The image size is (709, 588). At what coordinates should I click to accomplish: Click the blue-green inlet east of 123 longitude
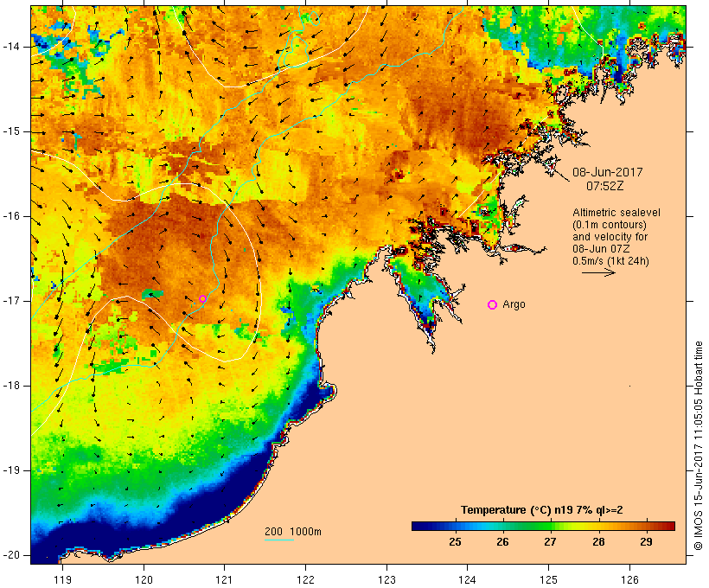tap(420, 294)
